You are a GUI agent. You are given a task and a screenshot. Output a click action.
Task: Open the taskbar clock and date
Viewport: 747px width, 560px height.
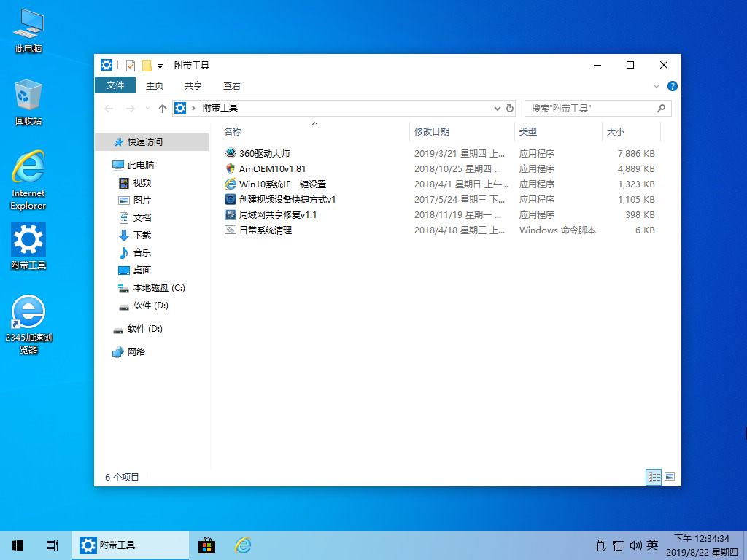(x=702, y=545)
